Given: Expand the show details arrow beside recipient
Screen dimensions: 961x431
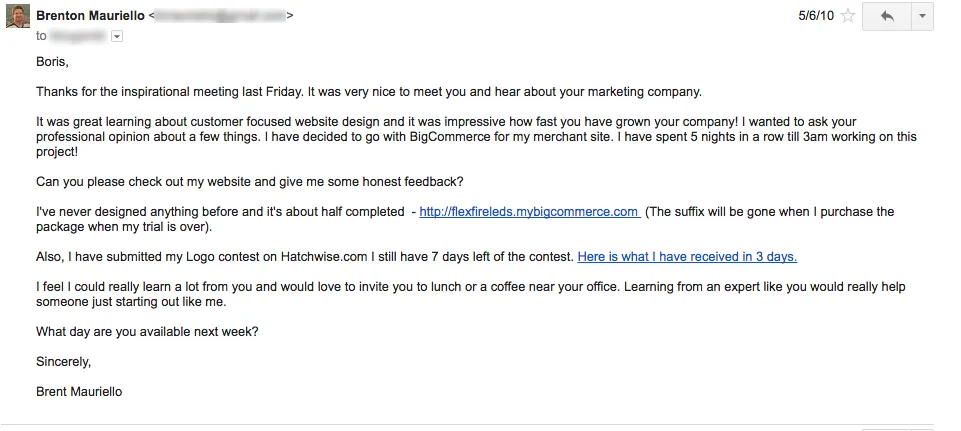Looking at the screenshot, I should pos(116,36).
